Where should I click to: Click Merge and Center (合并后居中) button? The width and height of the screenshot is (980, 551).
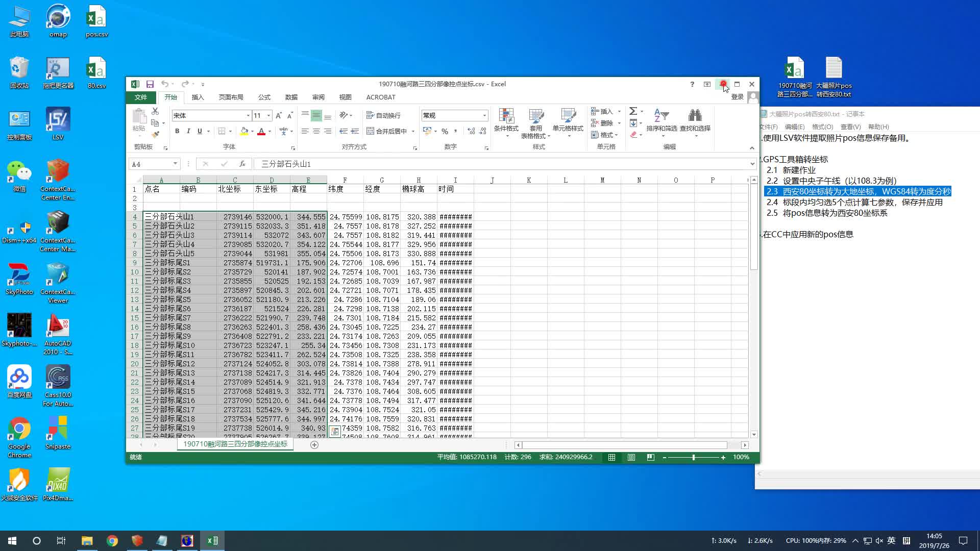click(387, 131)
